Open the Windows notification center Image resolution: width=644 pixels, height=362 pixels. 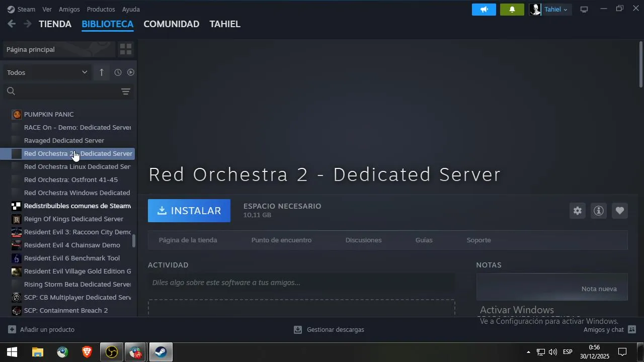click(622, 352)
